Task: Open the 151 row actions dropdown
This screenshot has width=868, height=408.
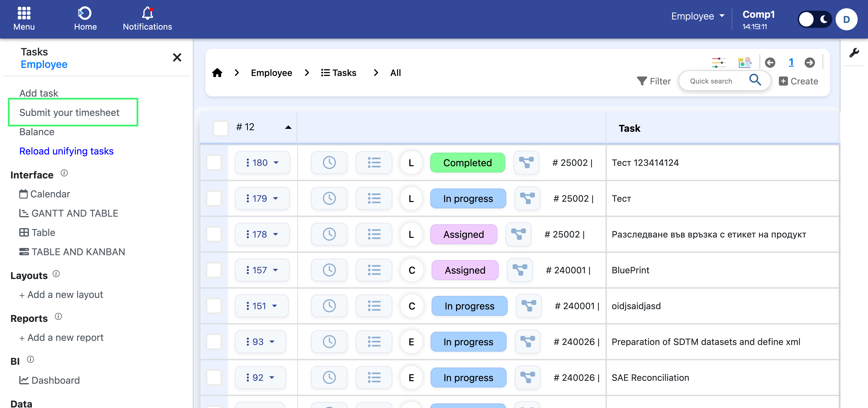Action: pyautogui.click(x=262, y=306)
